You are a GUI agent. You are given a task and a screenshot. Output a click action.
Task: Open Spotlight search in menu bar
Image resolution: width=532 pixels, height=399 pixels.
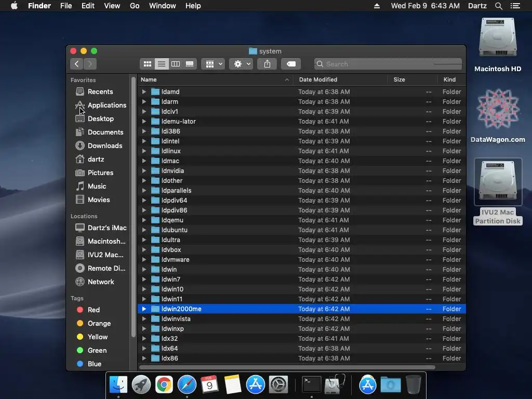click(498, 6)
